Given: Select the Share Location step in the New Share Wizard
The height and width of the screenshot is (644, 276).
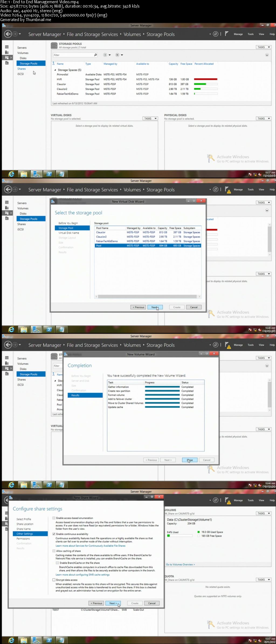Looking at the screenshot, I should click(25, 524).
